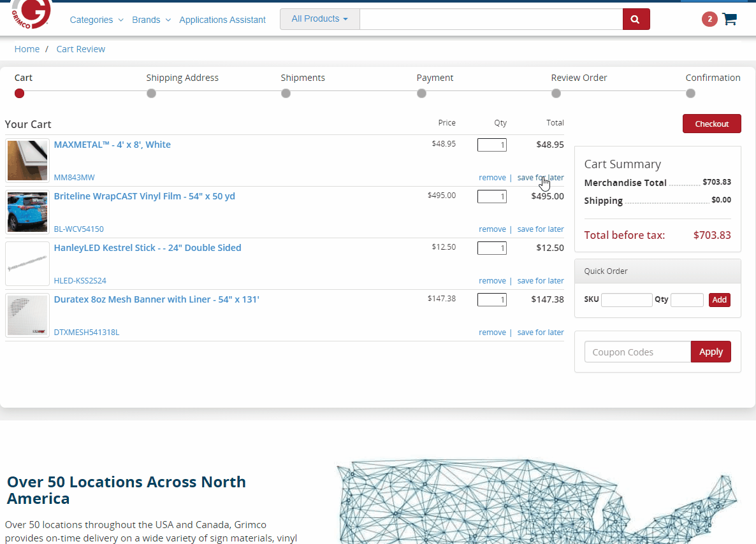Click the MAXMETAL product thumbnail
756x544 pixels.
27,161
